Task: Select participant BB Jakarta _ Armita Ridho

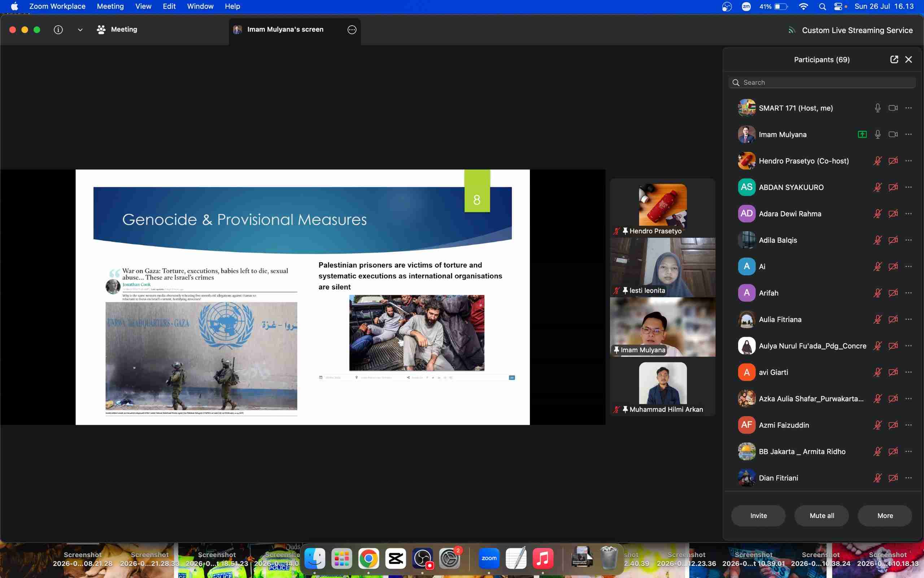Action: 821,452
